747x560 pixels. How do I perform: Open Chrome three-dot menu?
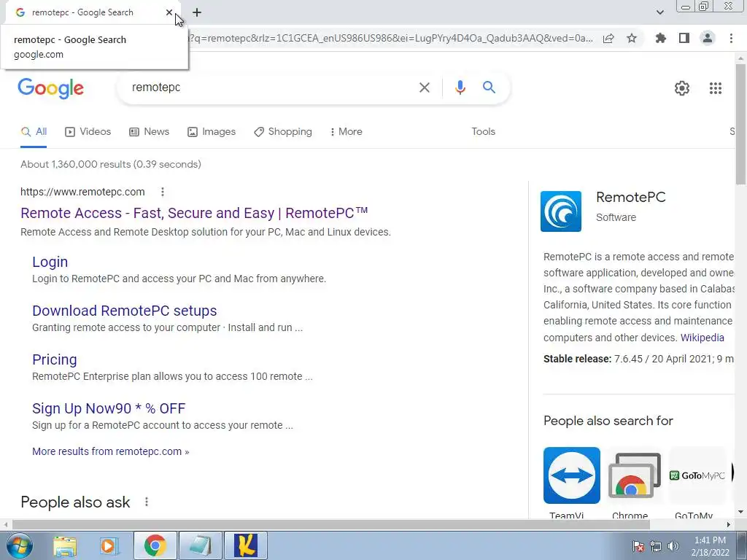tap(731, 38)
